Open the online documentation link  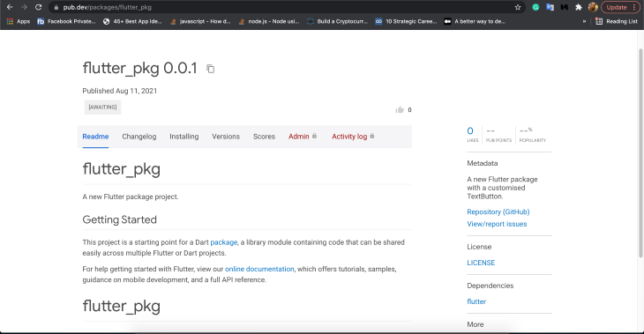click(259, 269)
